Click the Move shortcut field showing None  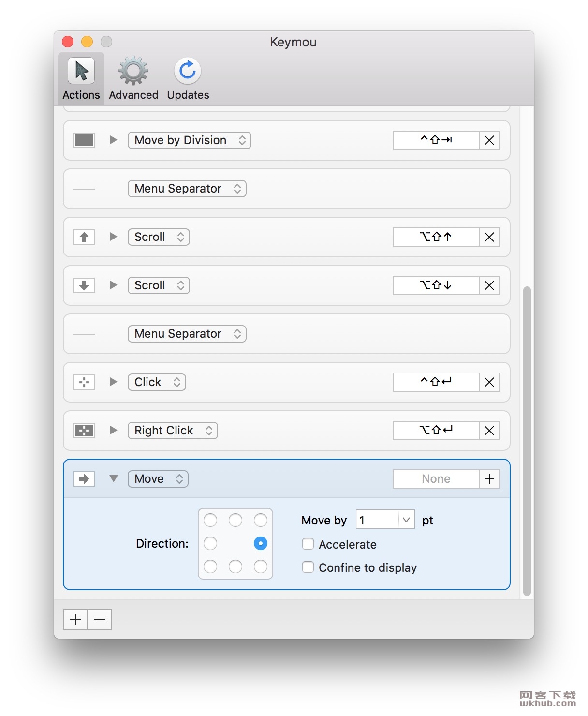pyautogui.click(x=436, y=479)
